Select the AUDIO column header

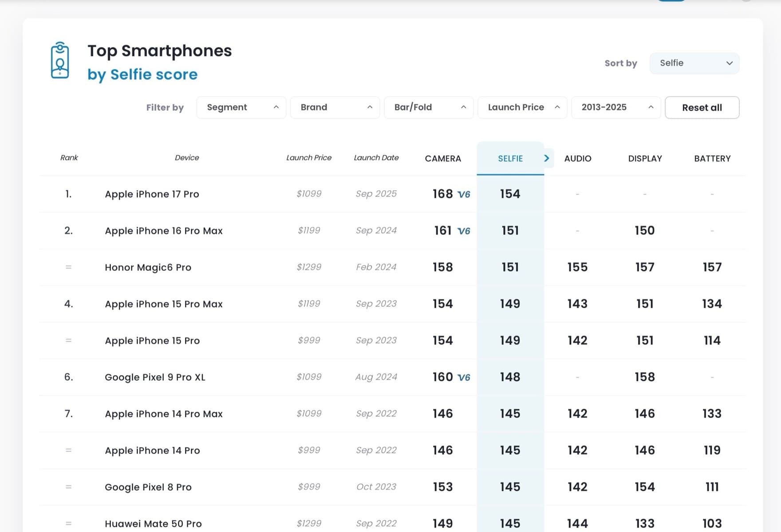(577, 159)
